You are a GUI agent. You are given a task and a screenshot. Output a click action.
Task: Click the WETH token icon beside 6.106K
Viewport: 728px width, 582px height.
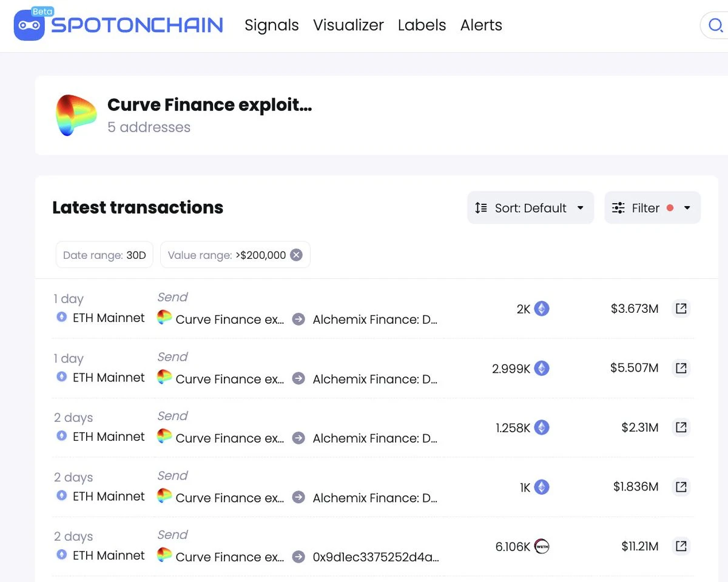[x=541, y=546]
